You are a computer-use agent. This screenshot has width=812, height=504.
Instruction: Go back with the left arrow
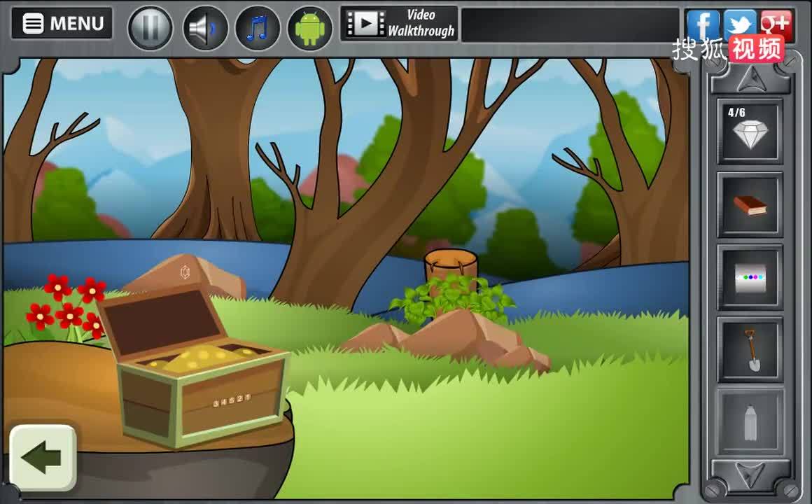click(43, 458)
